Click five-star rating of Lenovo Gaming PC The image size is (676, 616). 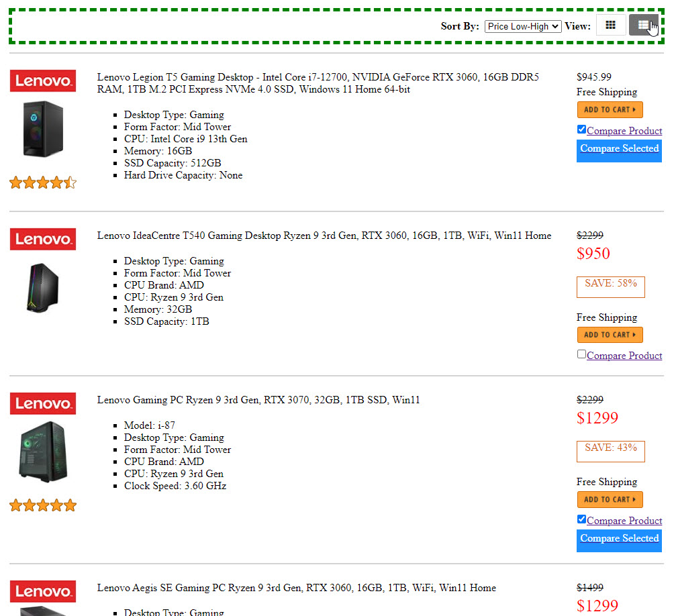pyautogui.click(x=43, y=505)
